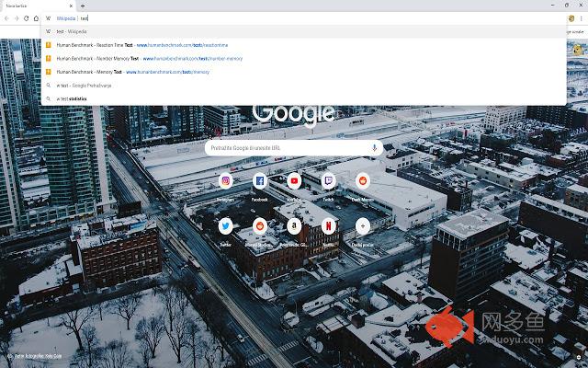Launch the Netflix shortcut
588x368 pixels.
(x=328, y=225)
